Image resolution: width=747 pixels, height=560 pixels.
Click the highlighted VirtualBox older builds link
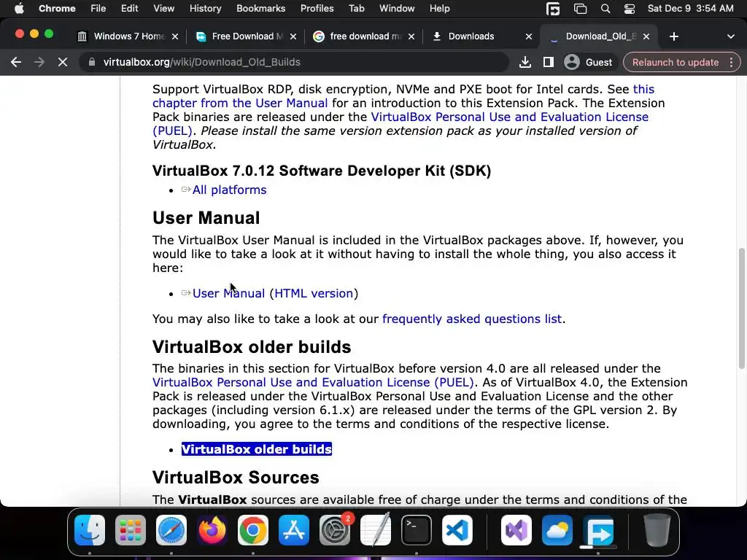tap(256, 449)
